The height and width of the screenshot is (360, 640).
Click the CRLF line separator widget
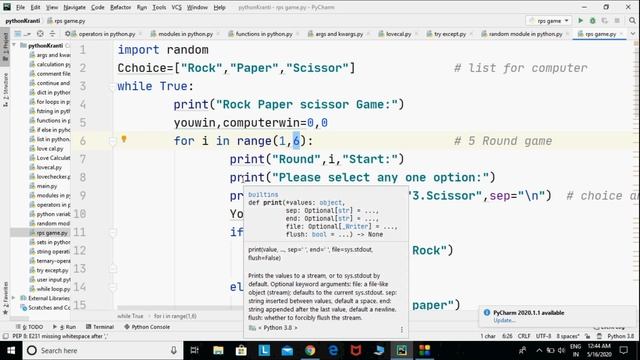tap(524, 336)
